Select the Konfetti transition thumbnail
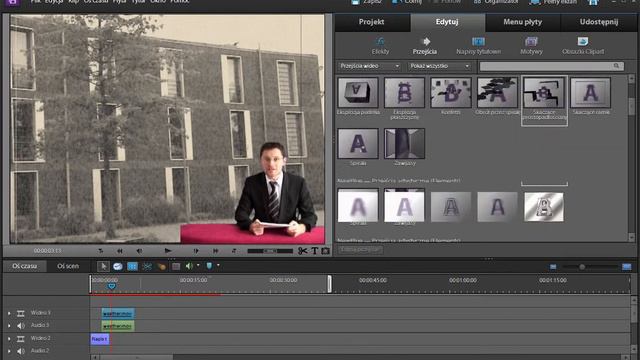Screen dimensions: 640x360 click(x=451, y=93)
